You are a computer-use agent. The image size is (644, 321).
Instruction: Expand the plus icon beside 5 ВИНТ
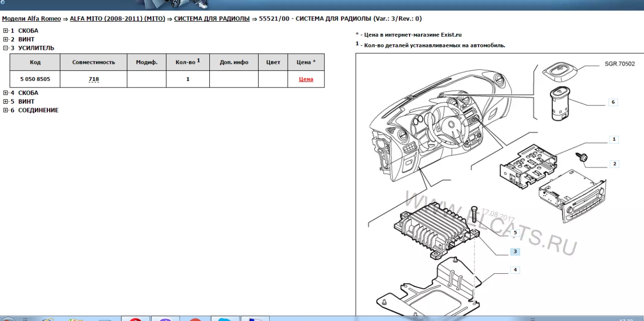click(x=6, y=102)
